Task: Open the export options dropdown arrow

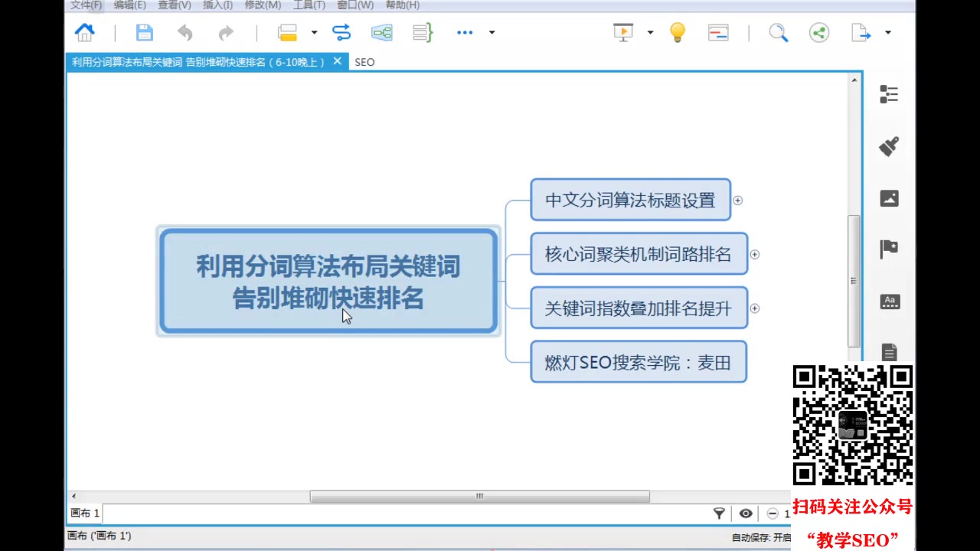Action: point(887,32)
